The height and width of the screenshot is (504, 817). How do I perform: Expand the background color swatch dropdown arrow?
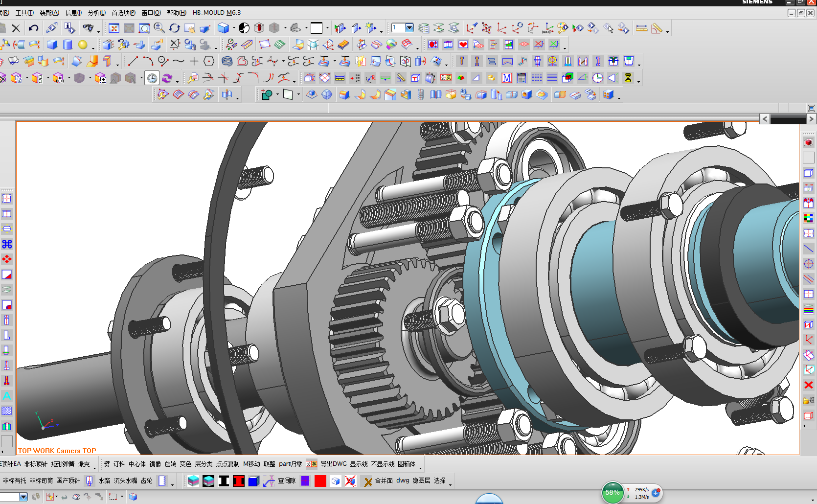pyautogui.click(x=327, y=28)
